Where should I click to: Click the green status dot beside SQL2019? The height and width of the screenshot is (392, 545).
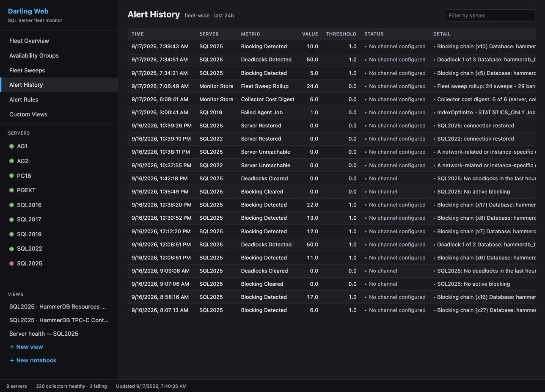tap(12, 234)
